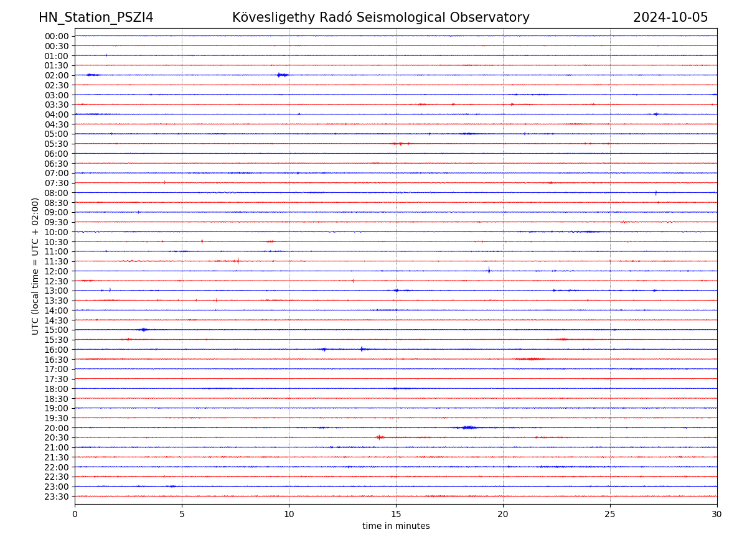Click the red burst on the 20:30 trace
The width and height of the screenshot is (747, 560).
(379, 437)
